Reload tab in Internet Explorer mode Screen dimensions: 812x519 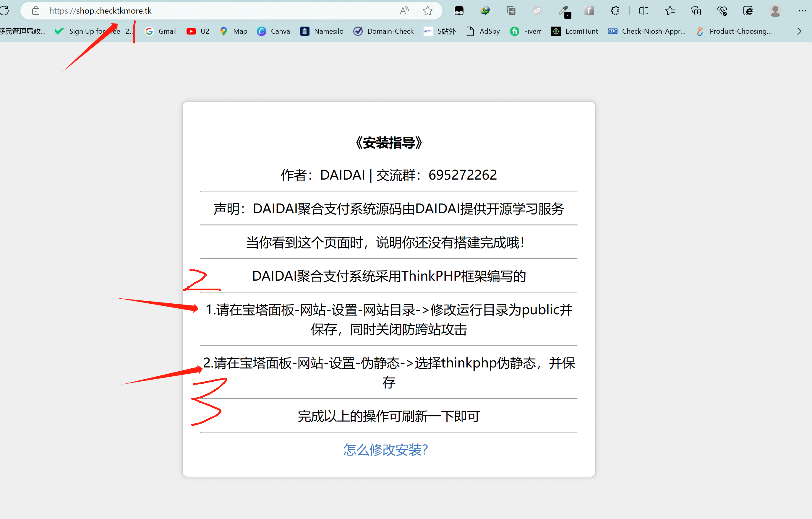click(x=748, y=11)
